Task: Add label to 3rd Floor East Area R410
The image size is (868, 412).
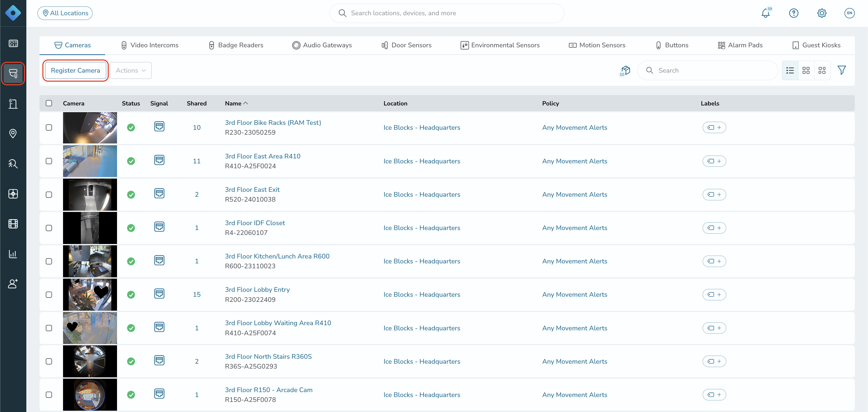Action: [714, 161]
